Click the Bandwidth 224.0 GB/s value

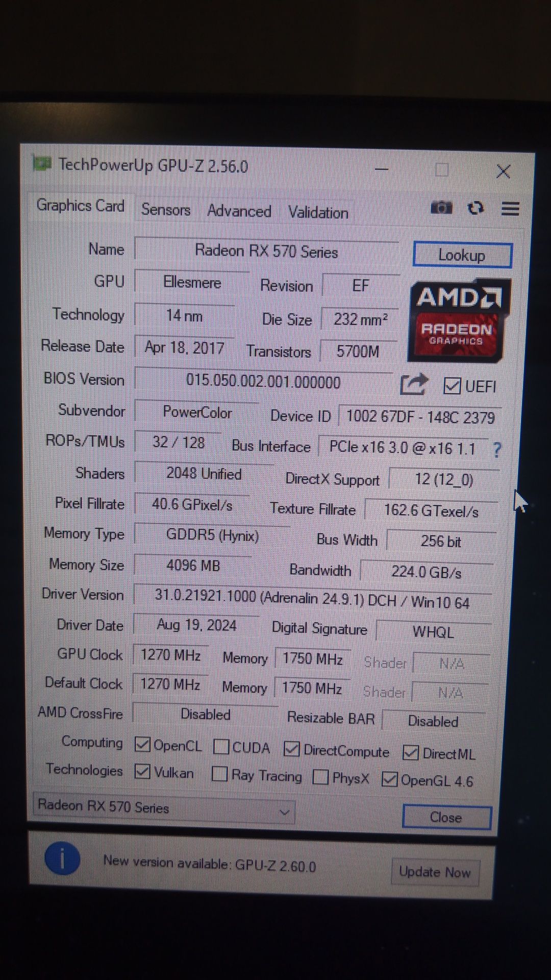pyautogui.click(x=427, y=572)
